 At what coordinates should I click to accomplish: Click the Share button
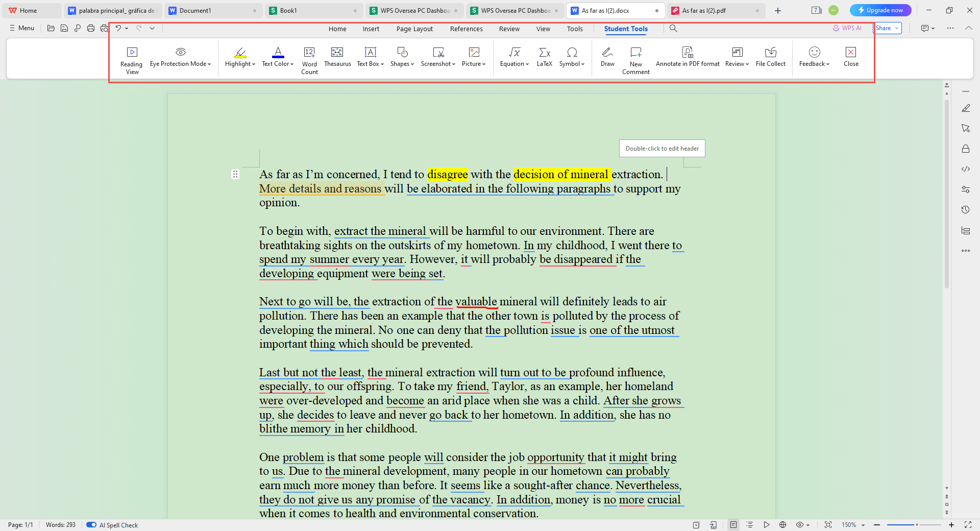(x=884, y=28)
